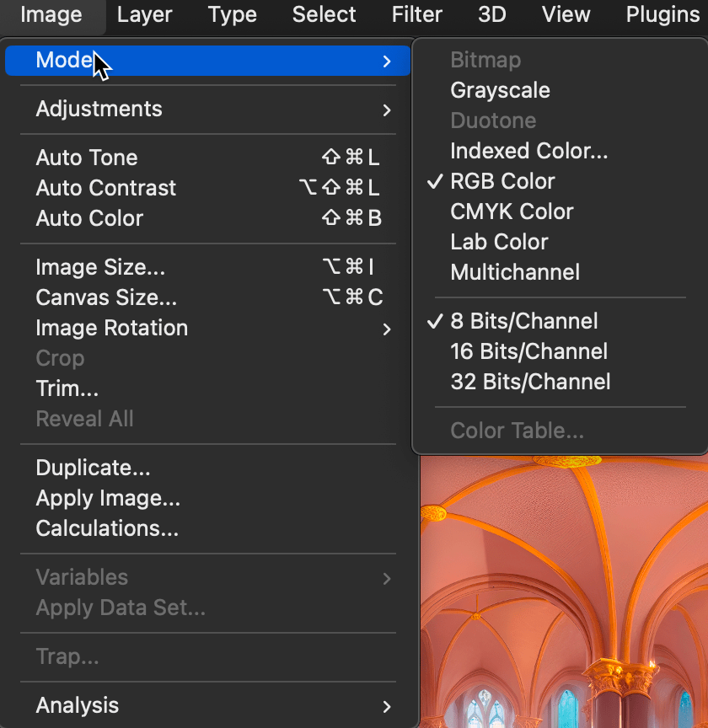Expand the Analysis submenu
708x728 pixels.
[x=78, y=705]
